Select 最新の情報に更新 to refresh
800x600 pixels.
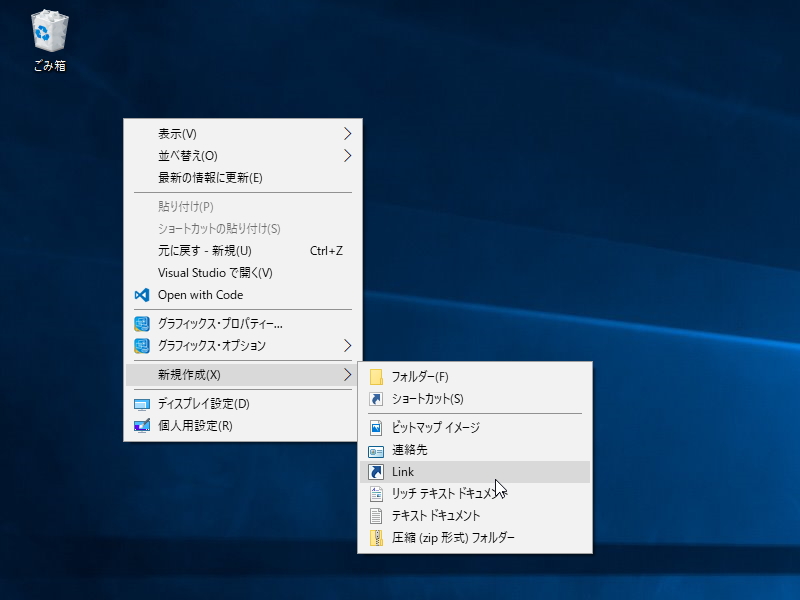(x=210, y=177)
